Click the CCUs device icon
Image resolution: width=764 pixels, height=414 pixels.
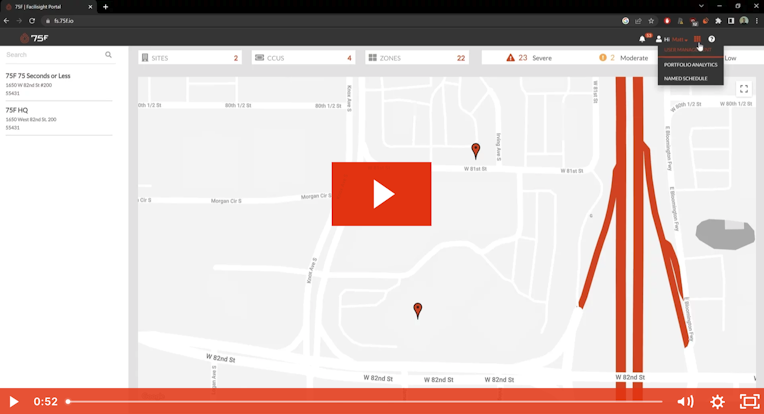tap(259, 57)
